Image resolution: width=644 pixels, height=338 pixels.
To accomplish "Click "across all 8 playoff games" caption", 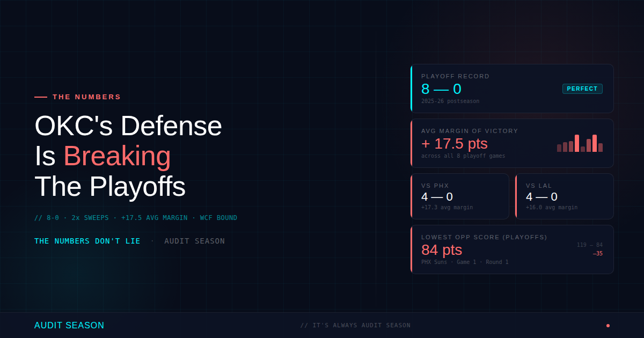I will click(x=463, y=156).
